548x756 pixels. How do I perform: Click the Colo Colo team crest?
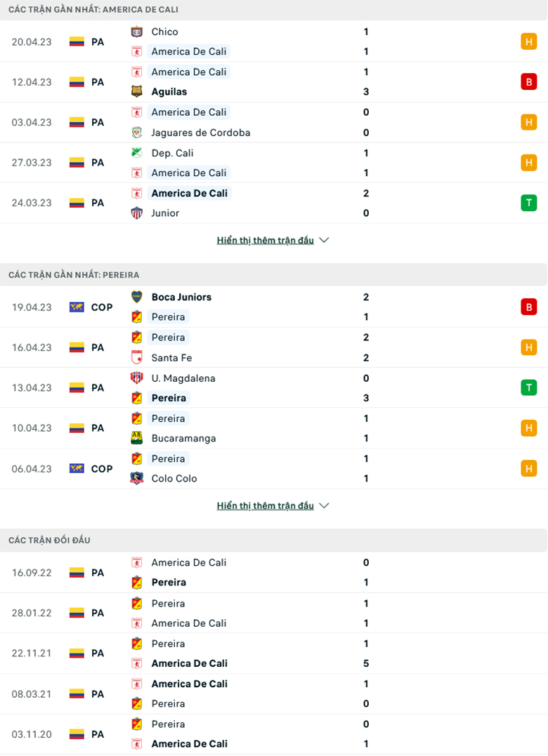tap(137, 478)
